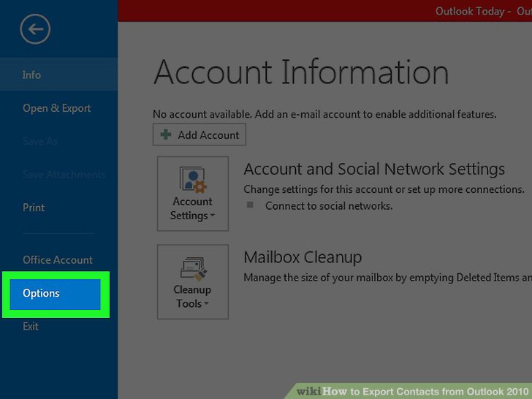
Task: Click the Account and Social Network Settings heading
Action: (x=374, y=169)
